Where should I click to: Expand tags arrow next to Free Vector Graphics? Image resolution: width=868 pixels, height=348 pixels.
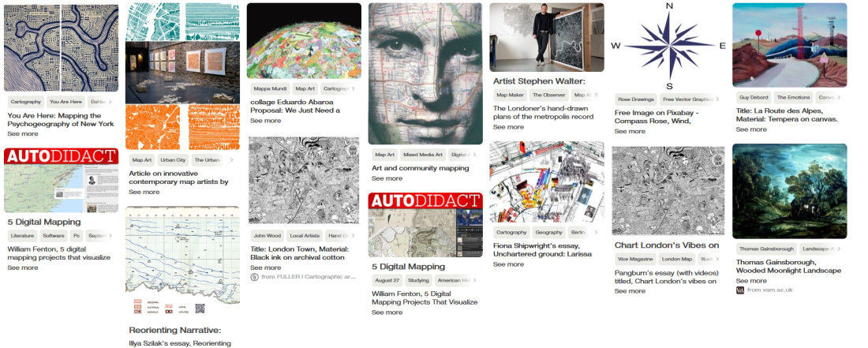(717, 99)
